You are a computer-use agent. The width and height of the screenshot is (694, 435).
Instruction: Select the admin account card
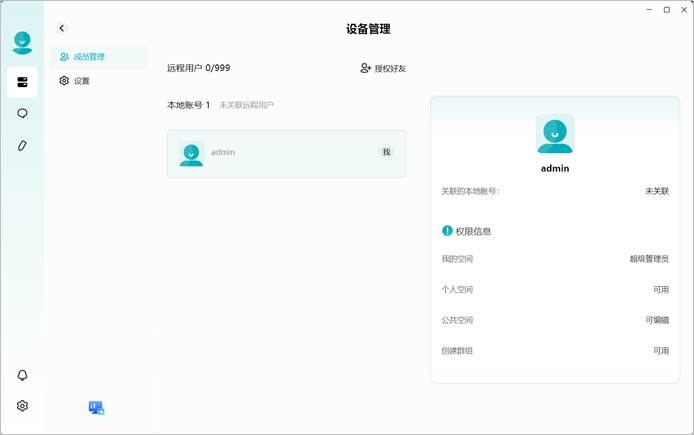click(x=286, y=154)
